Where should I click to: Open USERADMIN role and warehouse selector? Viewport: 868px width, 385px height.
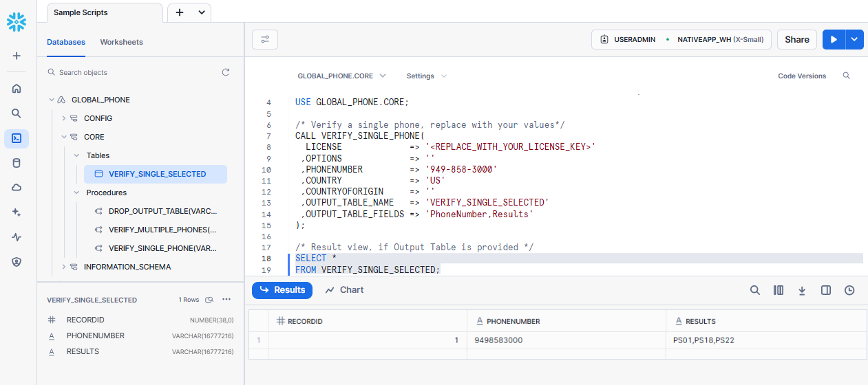(681, 40)
